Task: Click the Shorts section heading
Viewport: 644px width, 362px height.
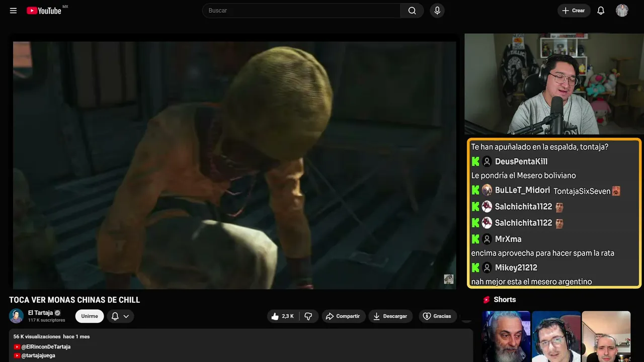Action: tap(505, 300)
